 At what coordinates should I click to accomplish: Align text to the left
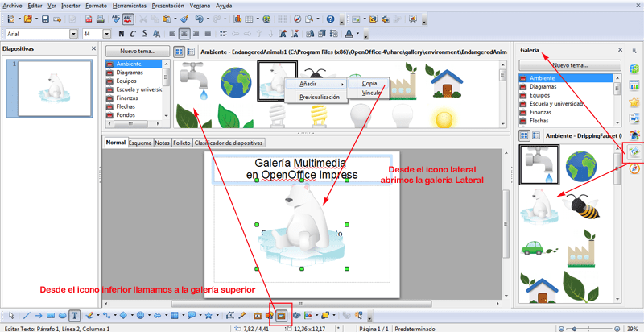[x=172, y=34]
